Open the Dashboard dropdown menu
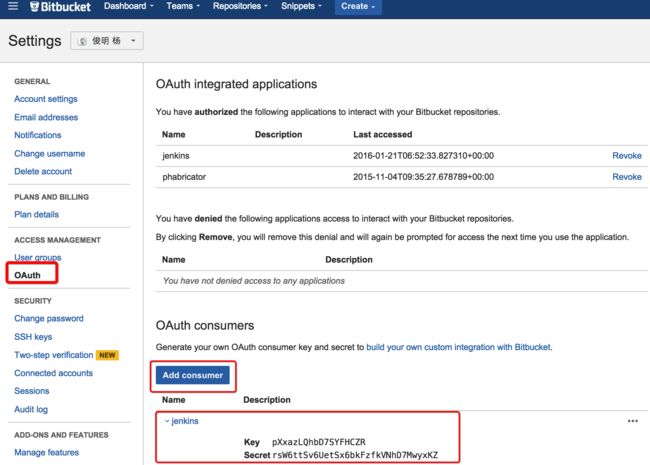Screen dimensions: 650x465 pos(129,6)
